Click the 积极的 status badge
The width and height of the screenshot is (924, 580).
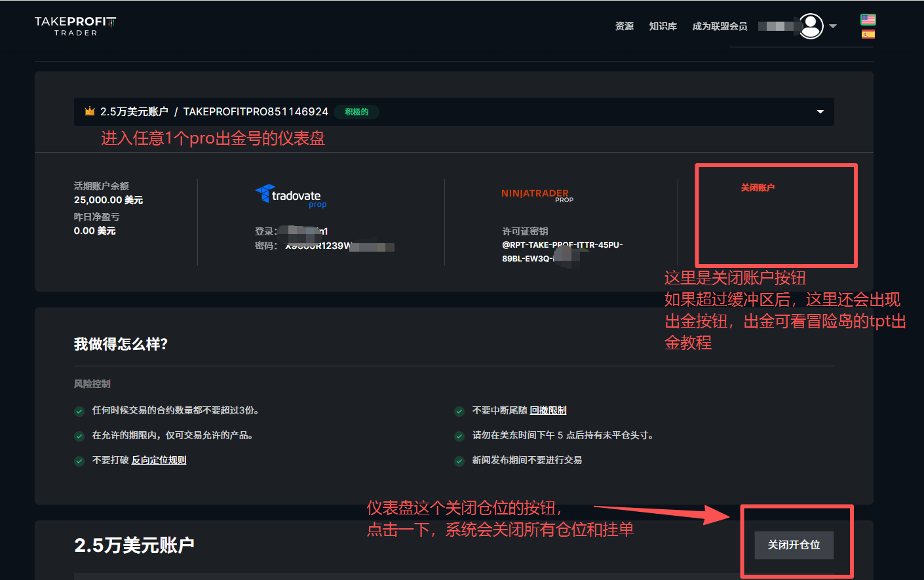[356, 112]
